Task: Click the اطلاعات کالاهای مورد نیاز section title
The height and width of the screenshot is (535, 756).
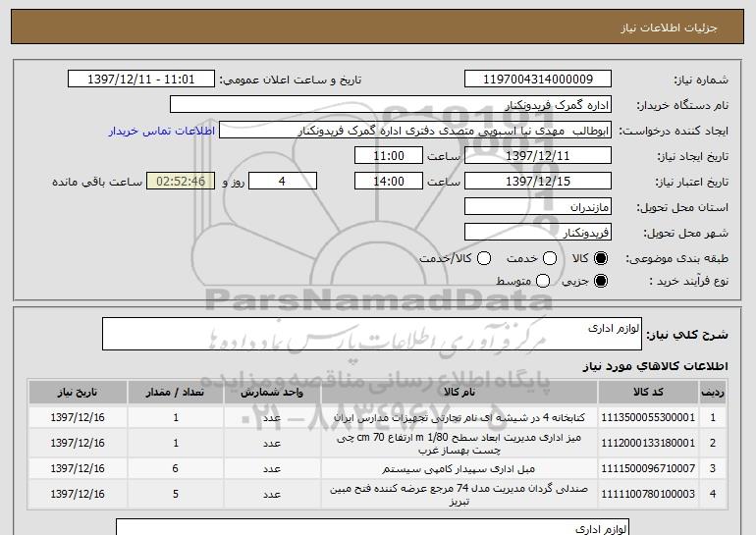Action: [x=656, y=367]
